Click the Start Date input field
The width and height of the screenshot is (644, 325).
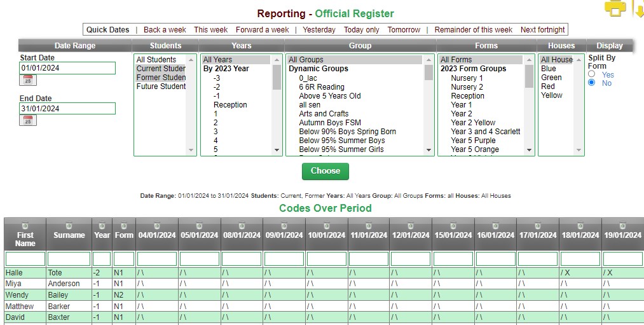click(67, 68)
